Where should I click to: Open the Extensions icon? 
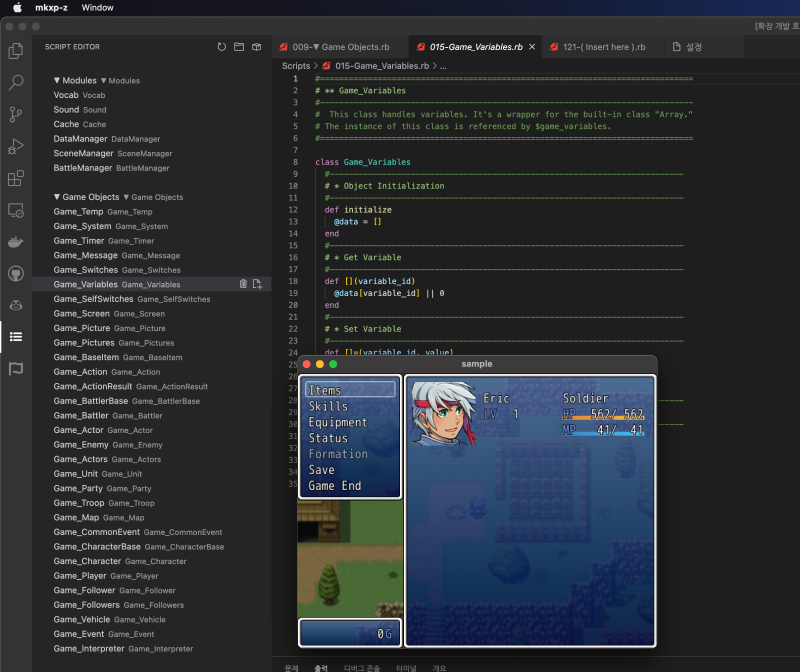coord(15,178)
